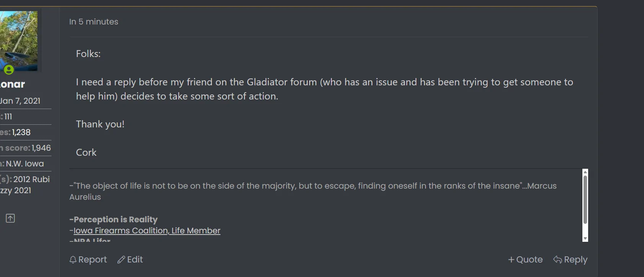Viewport: 644px width, 277px height.
Task: Click the signature scrollbar up arrow
Action: [585, 172]
